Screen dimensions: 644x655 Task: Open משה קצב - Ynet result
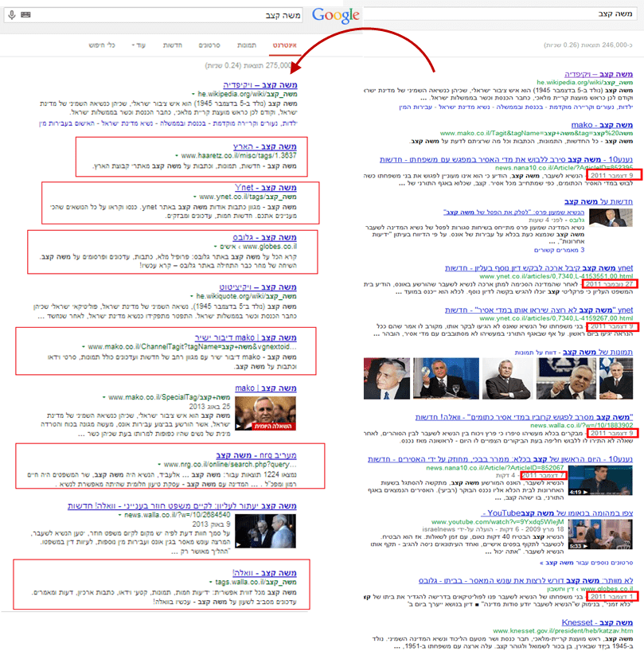[x=265, y=188]
